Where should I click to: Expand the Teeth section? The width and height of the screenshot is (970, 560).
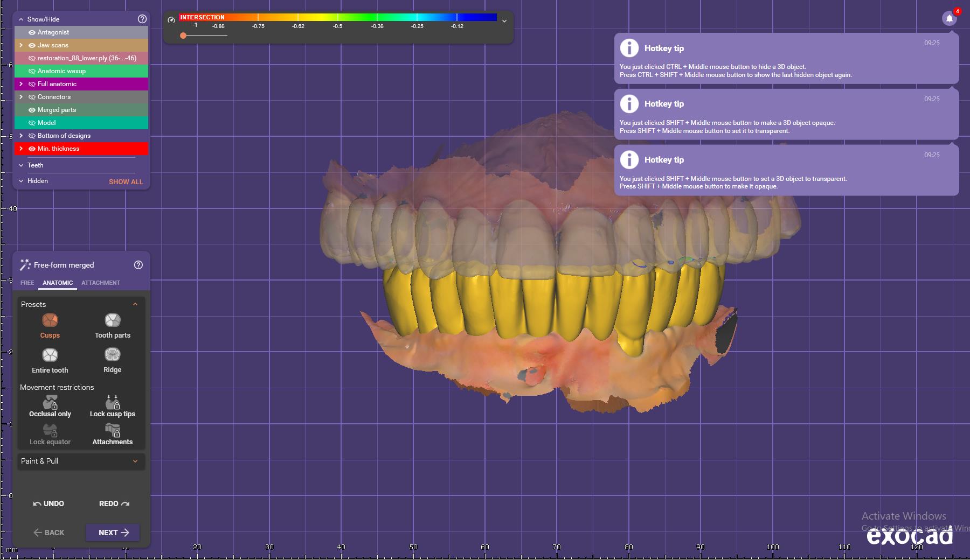[21, 165]
